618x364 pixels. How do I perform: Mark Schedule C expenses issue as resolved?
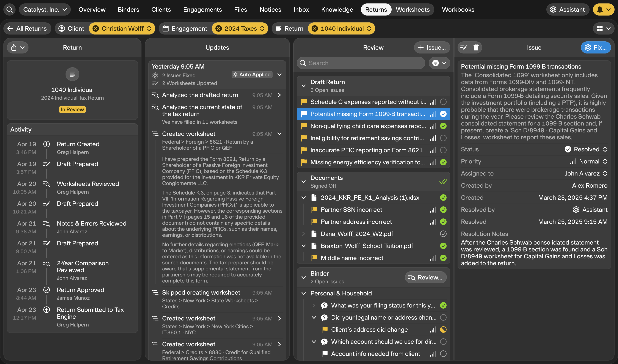[443, 102]
